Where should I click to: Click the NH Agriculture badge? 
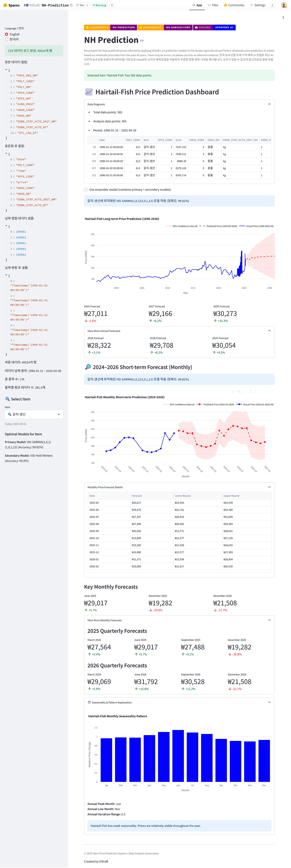click(x=178, y=28)
